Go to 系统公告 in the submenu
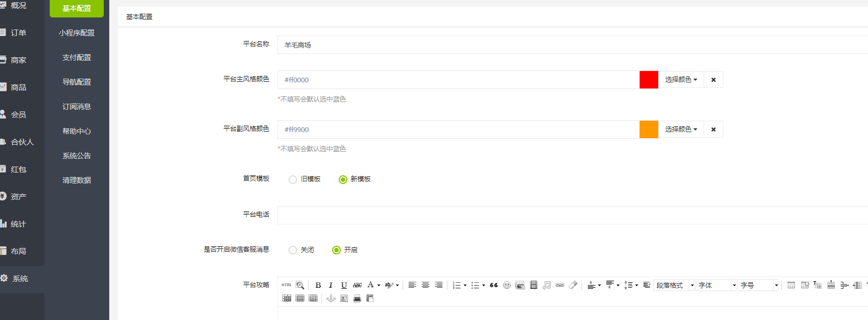Image resolution: width=868 pixels, height=320 pixels. 76,156
